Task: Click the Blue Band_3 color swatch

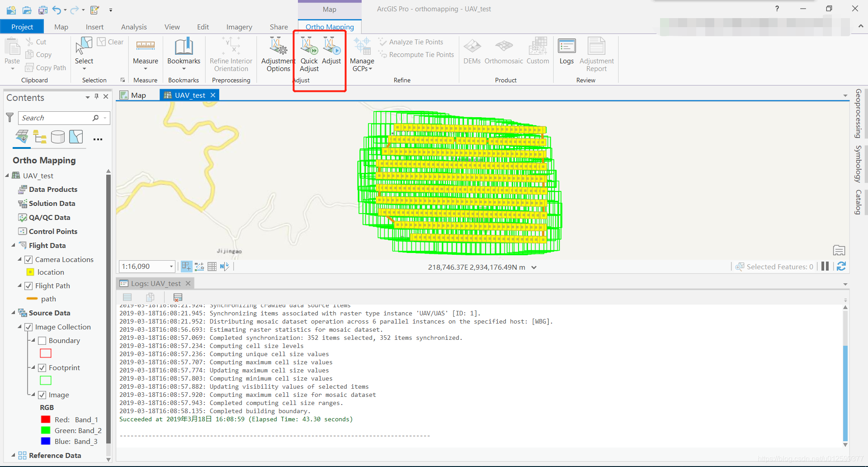Action: (46, 441)
